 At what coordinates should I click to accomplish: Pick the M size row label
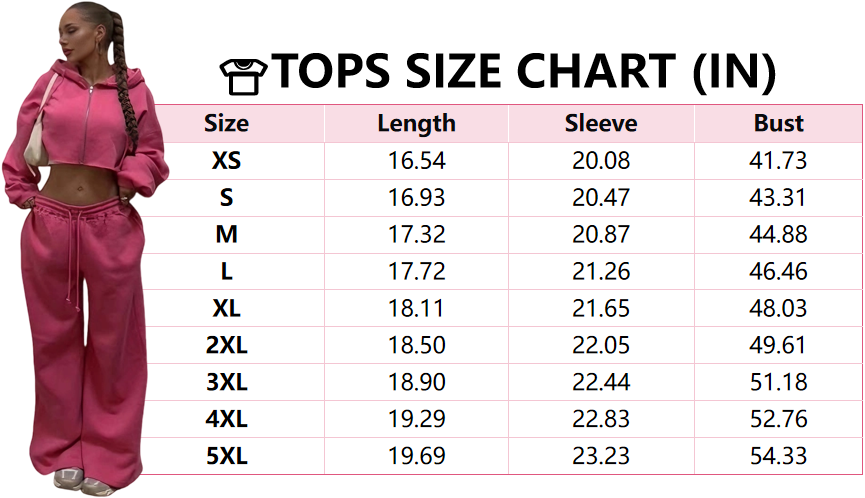(x=226, y=235)
